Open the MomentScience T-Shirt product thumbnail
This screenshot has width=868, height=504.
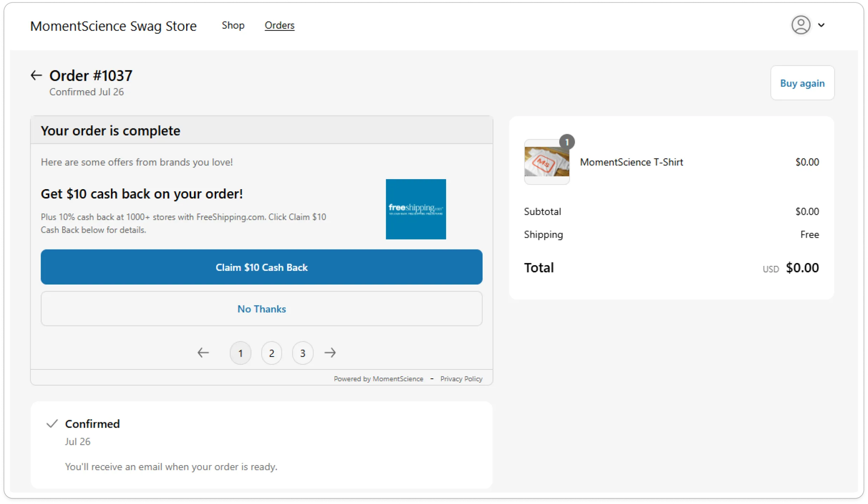point(547,162)
